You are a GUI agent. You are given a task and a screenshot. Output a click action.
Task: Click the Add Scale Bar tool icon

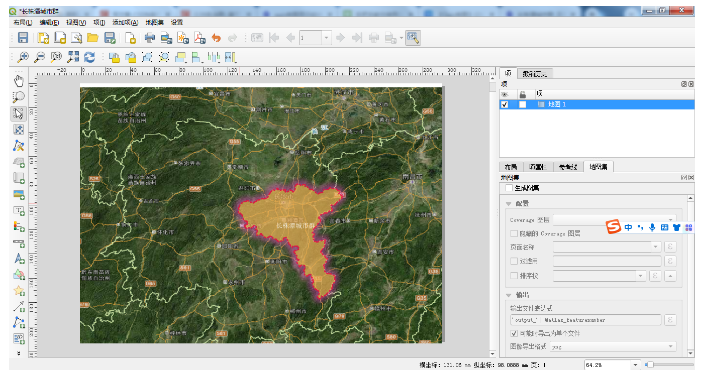pos(19,243)
